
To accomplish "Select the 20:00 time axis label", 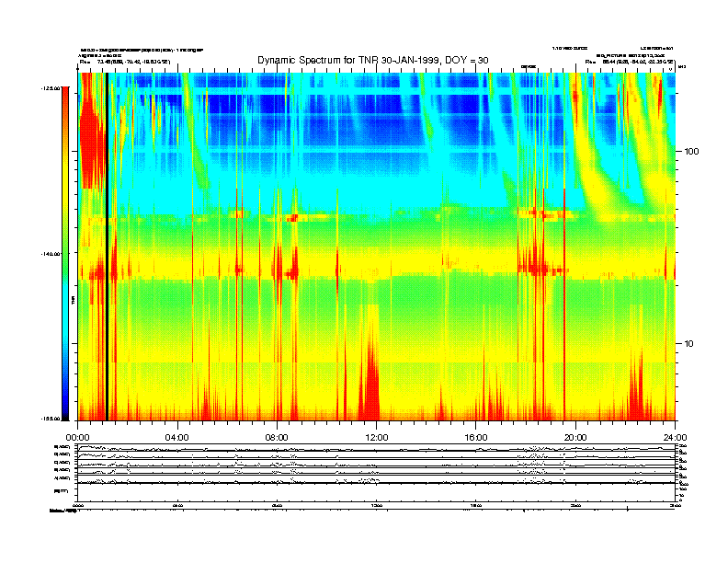I will pyautogui.click(x=575, y=438).
